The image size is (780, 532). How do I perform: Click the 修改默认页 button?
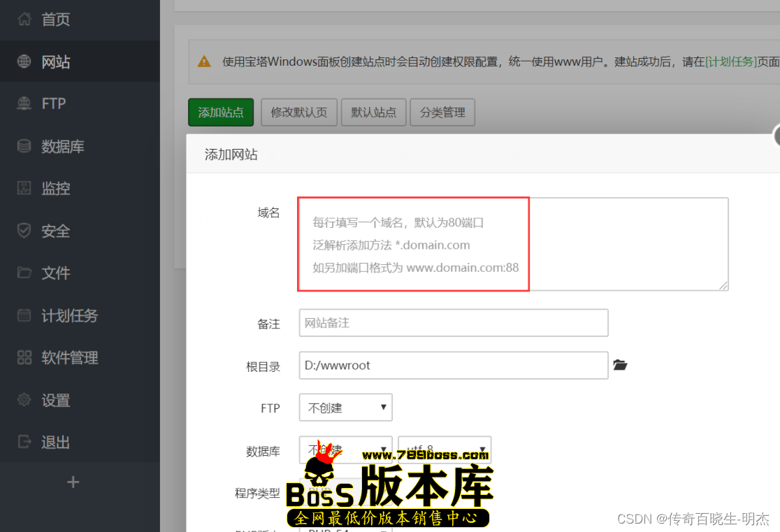pyautogui.click(x=299, y=112)
